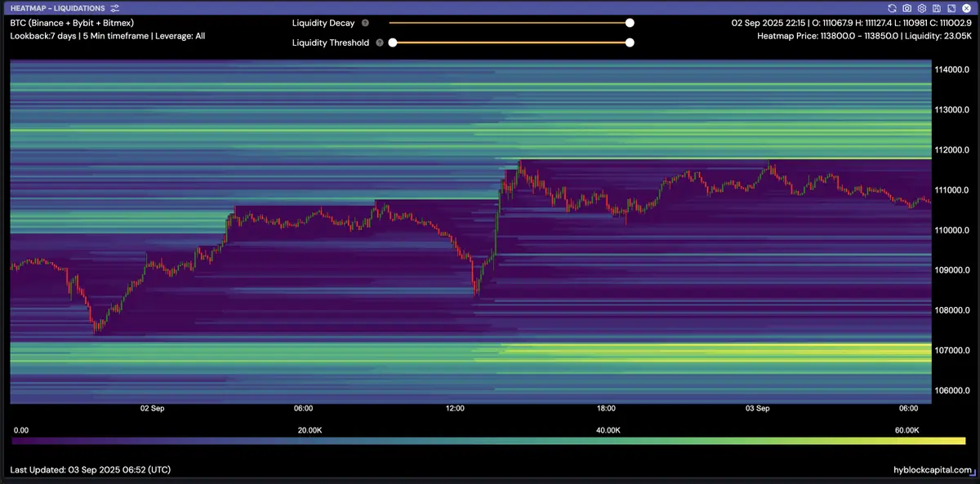Click the first 06:00 time axis label

[x=303, y=408]
